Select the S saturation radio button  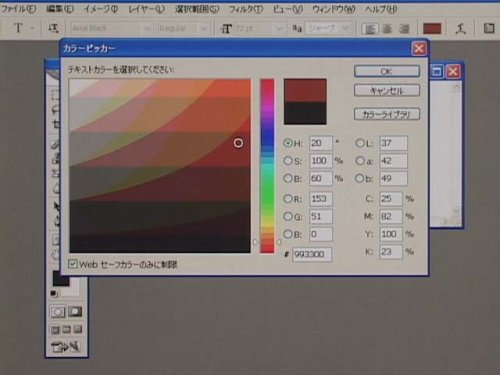(x=288, y=161)
